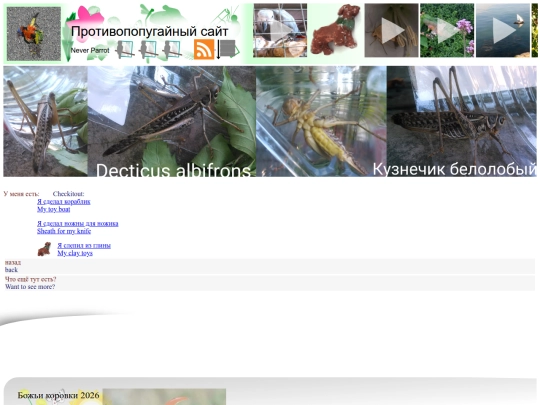
Task: Open the Sheath for my knife link
Action: [x=64, y=231]
